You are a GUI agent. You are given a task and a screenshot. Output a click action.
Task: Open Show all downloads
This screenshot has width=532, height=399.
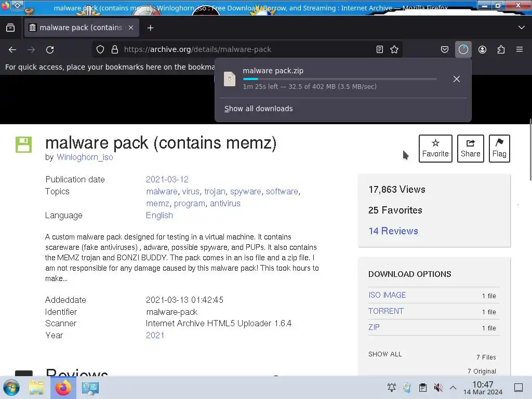[259, 109]
